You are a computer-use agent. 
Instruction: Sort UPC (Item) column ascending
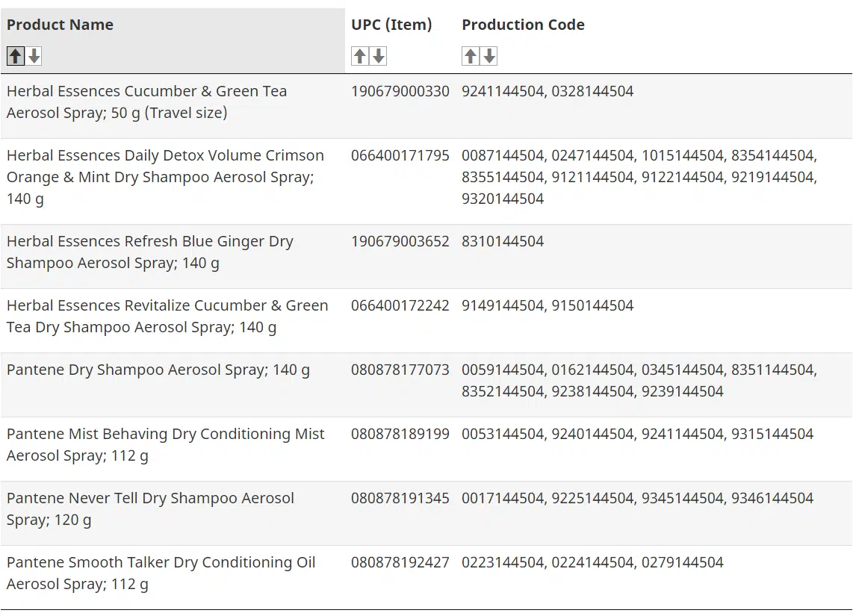click(359, 56)
